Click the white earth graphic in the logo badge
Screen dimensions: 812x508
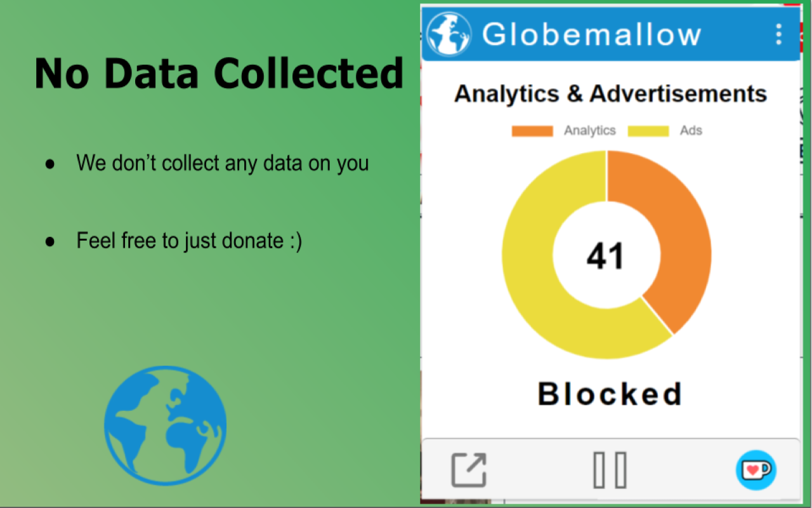[448, 34]
